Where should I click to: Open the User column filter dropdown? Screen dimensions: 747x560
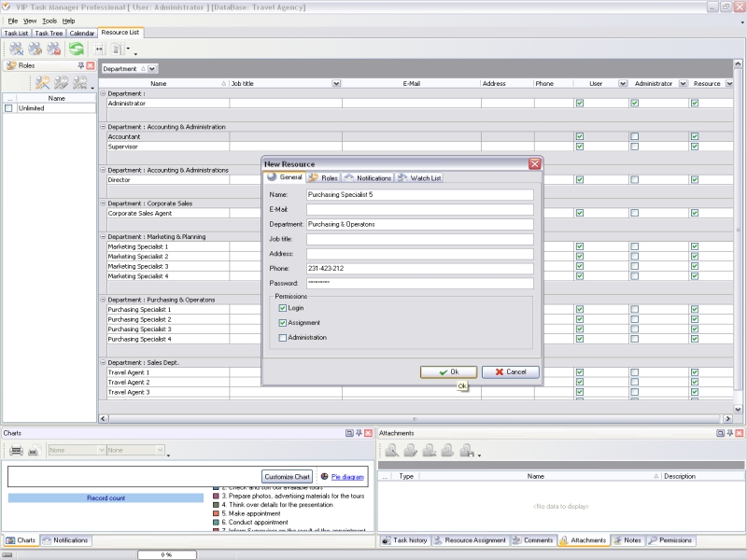pos(623,83)
